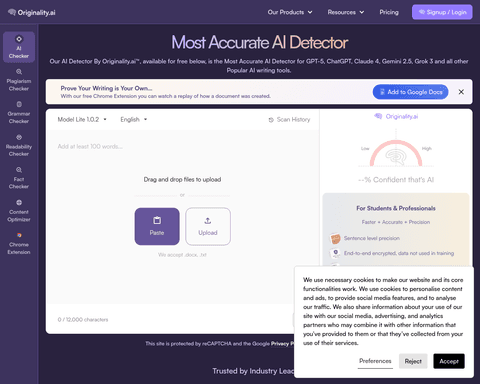Expand the Our Products menu

point(290,12)
